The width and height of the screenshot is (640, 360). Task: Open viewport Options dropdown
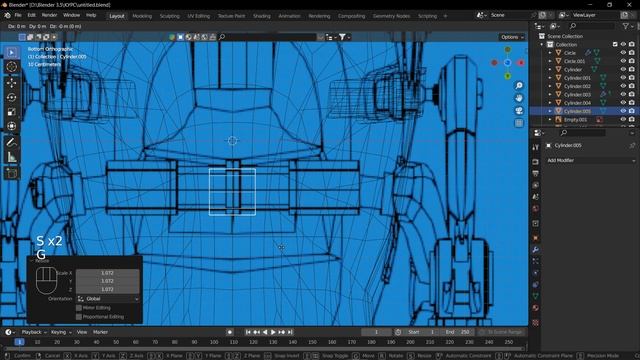tap(512, 37)
